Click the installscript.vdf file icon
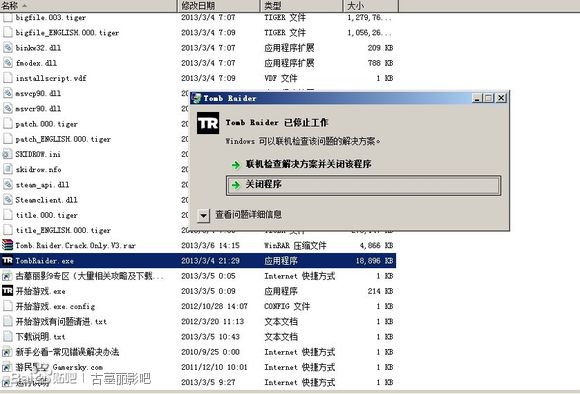580x394 pixels. coord(7,78)
